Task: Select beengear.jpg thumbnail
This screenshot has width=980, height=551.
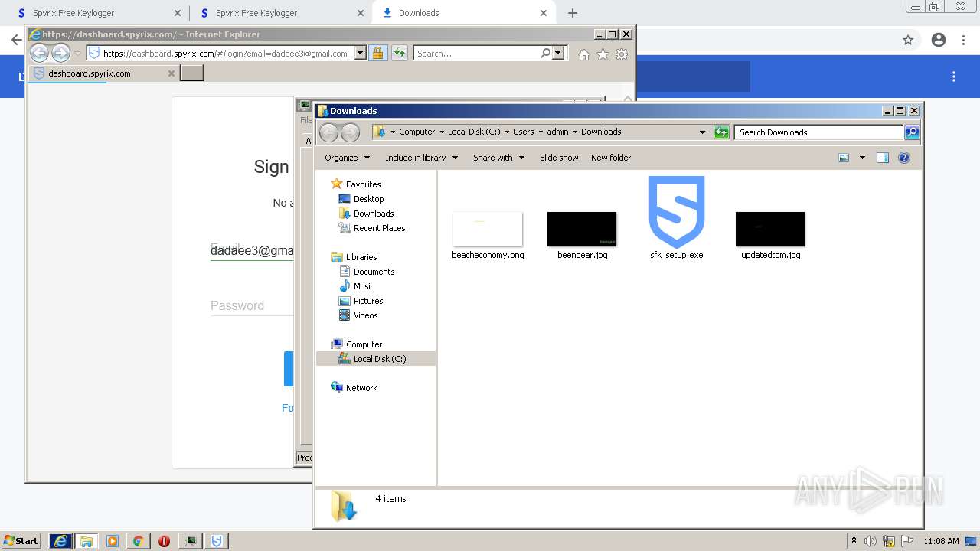Action: pyautogui.click(x=582, y=236)
